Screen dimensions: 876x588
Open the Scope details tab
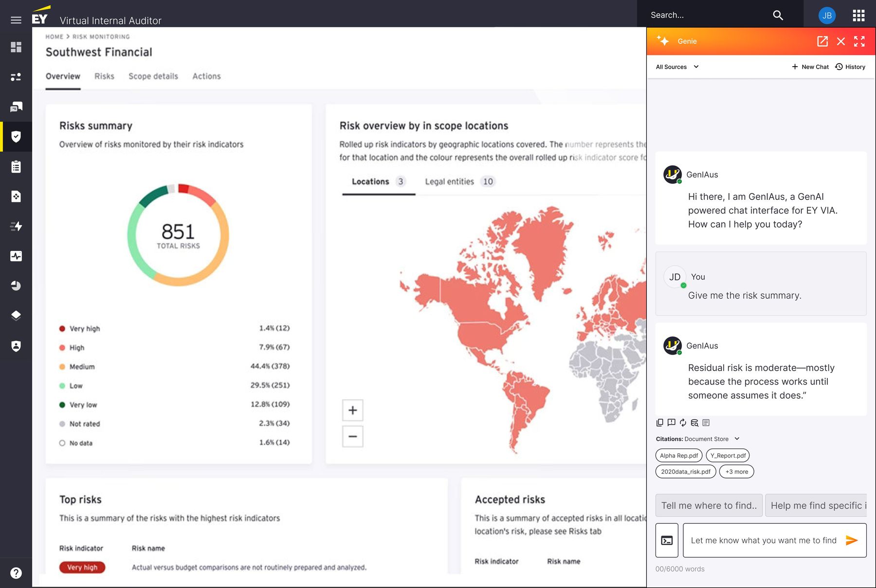tap(153, 76)
